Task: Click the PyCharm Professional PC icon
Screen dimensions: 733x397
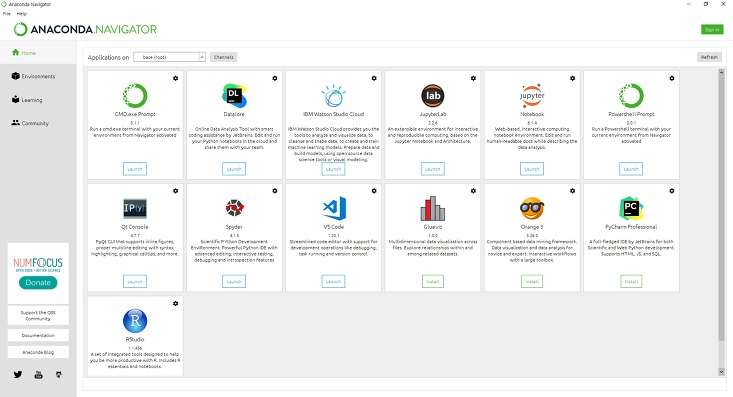Action: [631, 208]
